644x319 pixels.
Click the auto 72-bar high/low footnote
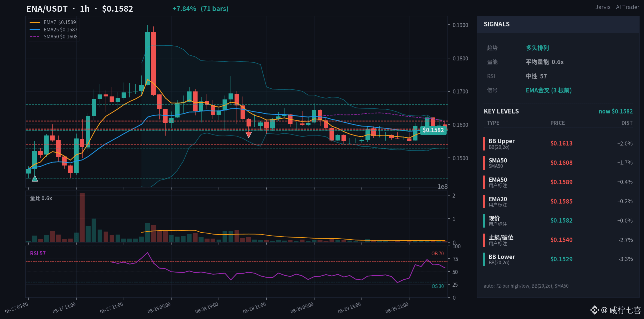pyautogui.click(x=526, y=286)
